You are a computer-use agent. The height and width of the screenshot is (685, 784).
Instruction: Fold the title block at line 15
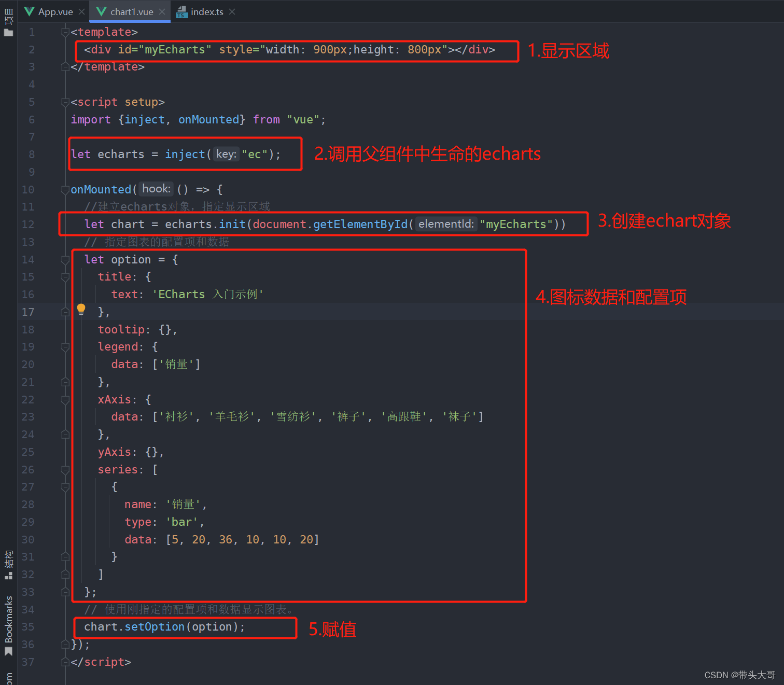(x=65, y=277)
